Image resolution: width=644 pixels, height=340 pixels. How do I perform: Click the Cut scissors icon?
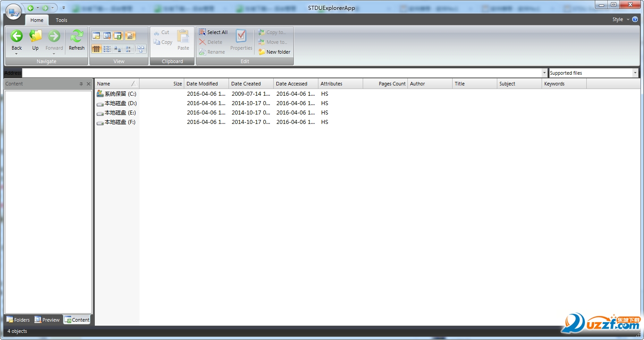point(157,33)
